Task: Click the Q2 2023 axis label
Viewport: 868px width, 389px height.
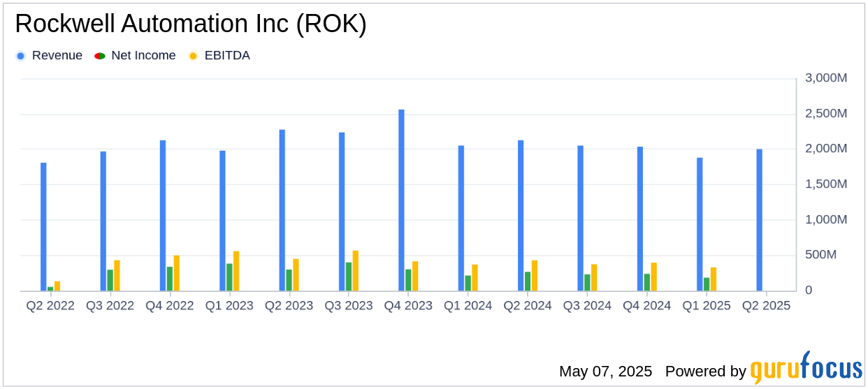Action: pos(289,306)
